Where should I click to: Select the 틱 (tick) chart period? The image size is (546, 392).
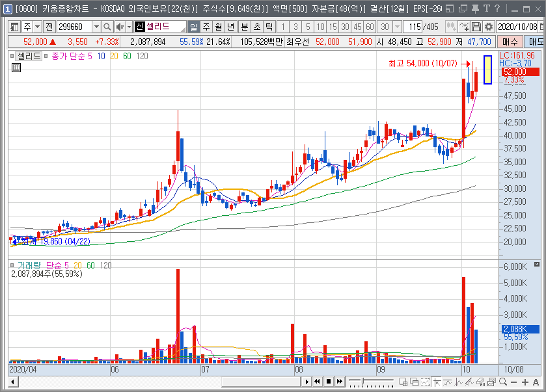(269, 27)
